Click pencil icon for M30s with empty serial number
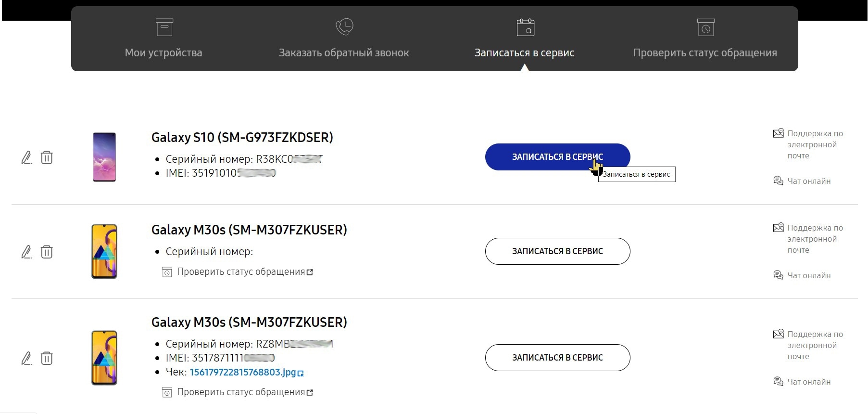868x414 pixels. [x=26, y=252]
